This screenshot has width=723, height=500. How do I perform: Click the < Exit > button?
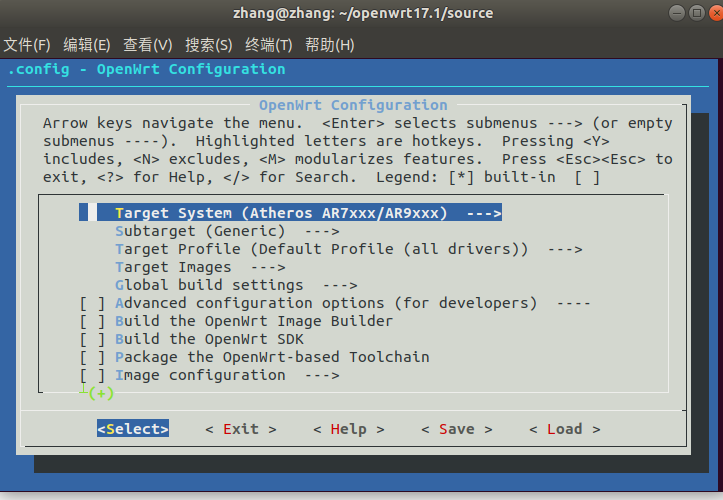(x=241, y=429)
